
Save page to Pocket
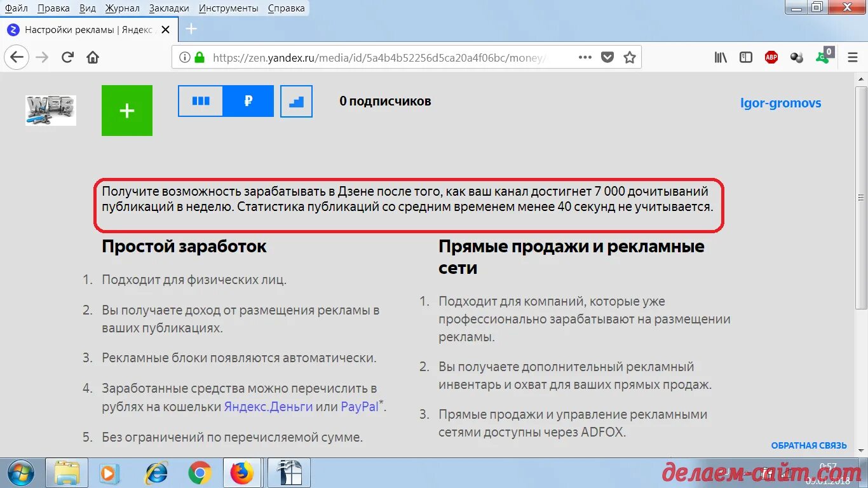(607, 57)
